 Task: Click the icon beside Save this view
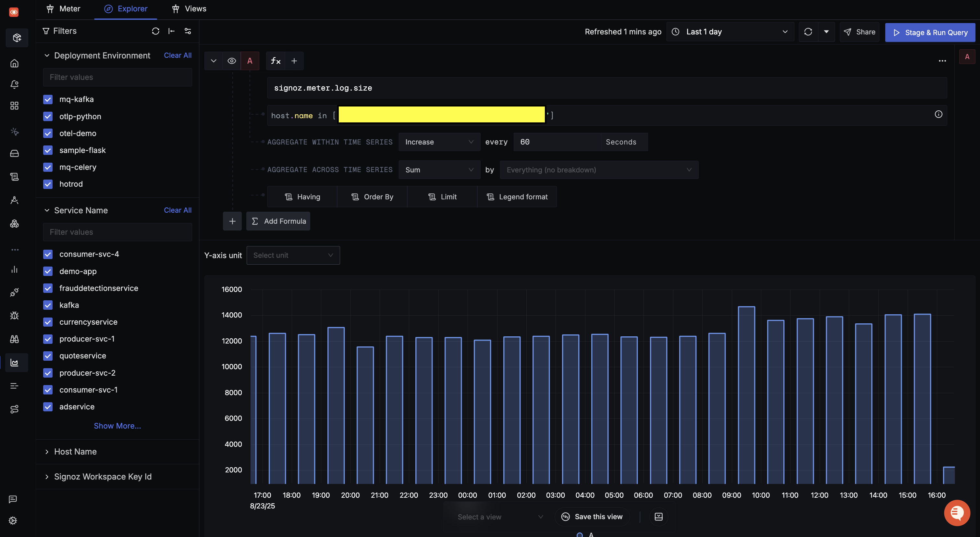coord(658,517)
